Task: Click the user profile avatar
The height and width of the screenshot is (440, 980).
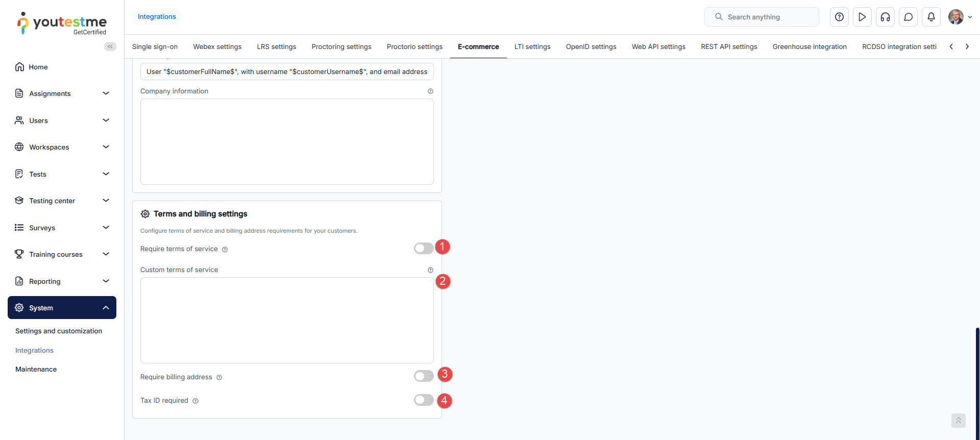Action: coord(956,17)
